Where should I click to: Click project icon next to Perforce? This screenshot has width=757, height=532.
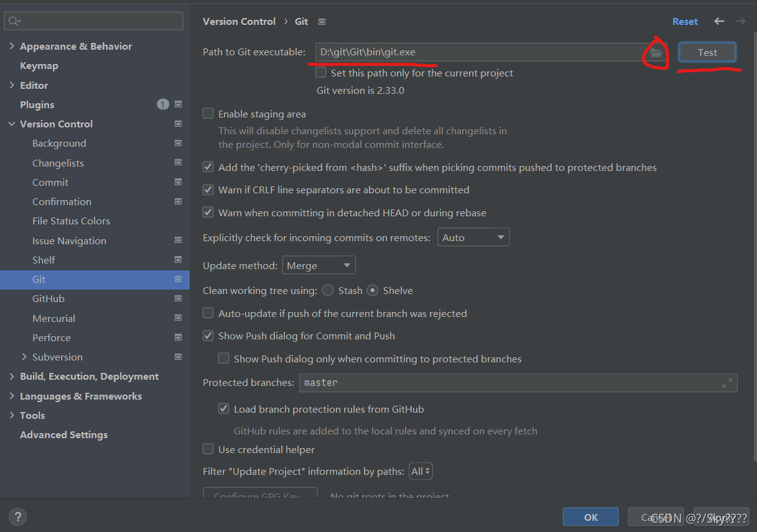tap(179, 337)
